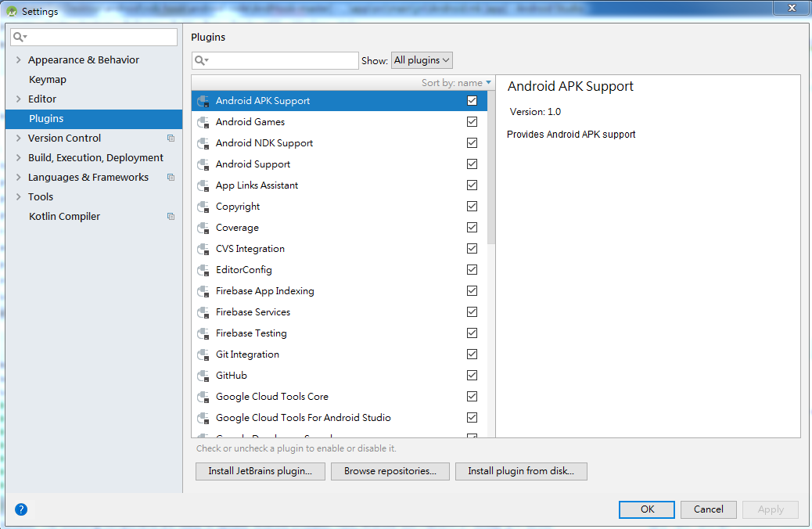Expand the Editor settings node
The width and height of the screenshot is (812, 529).
click(x=19, y=99)
